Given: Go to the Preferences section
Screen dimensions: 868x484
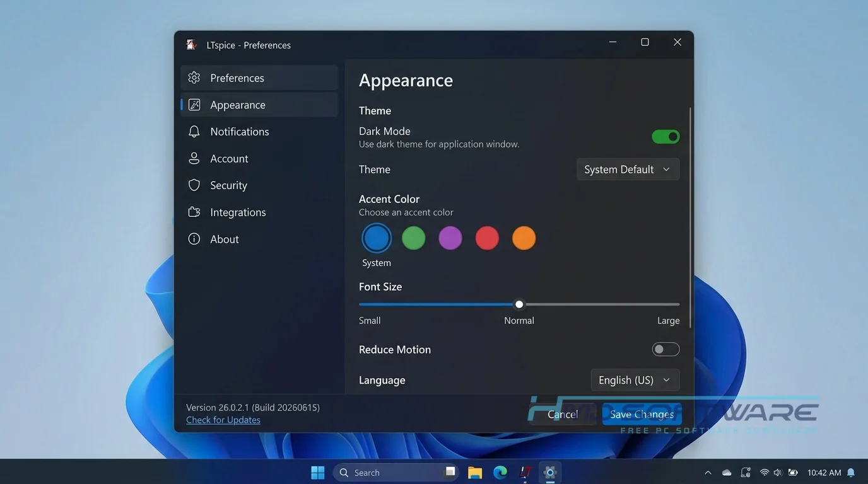Looking at the screenshot, I should [x=259, y=78].
